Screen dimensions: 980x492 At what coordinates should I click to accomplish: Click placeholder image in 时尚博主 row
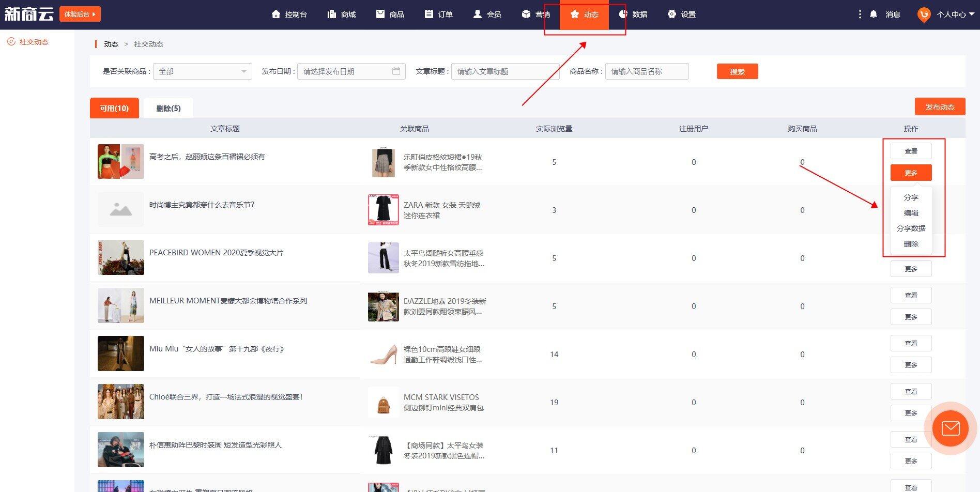click(121, 209)
